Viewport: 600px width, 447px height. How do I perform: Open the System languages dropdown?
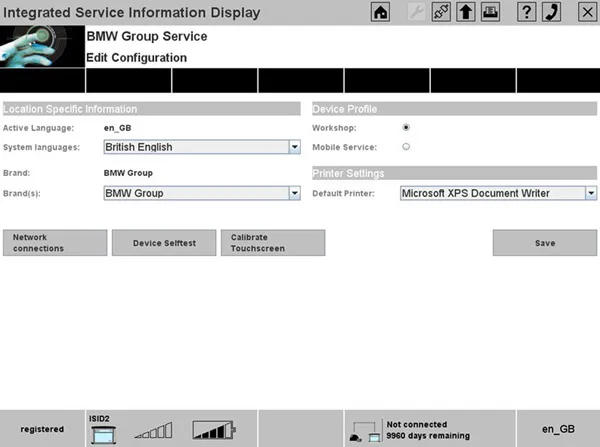[x=202, y=147]
